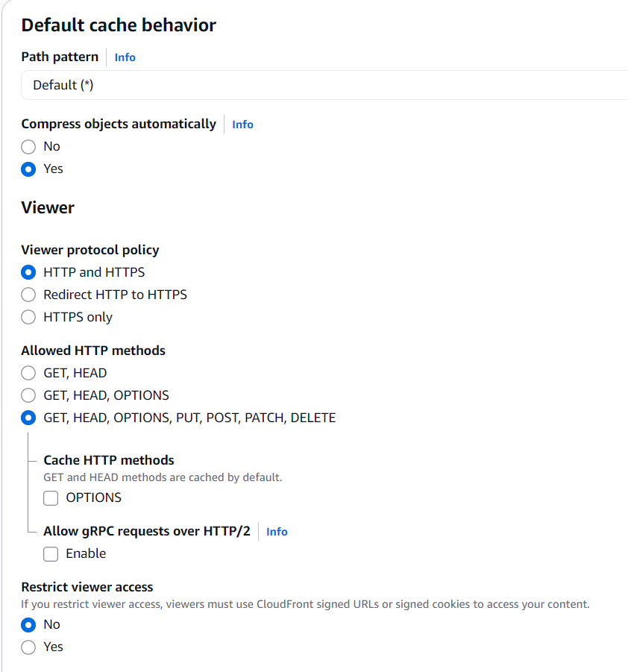Select Yes to restrict viewer access
Screen dimensions: 628x672
(28, 647)
